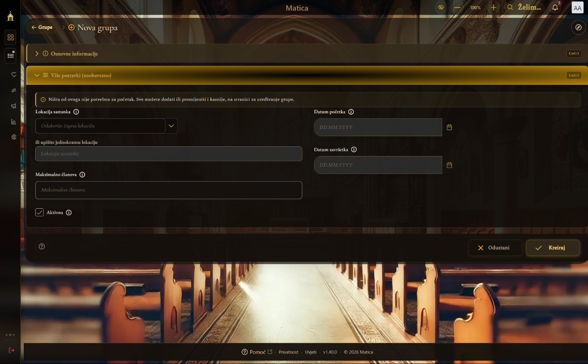Click info icon next to Lokacija sastanka
Screen dimensions: 588x364
tap(76, 112)
